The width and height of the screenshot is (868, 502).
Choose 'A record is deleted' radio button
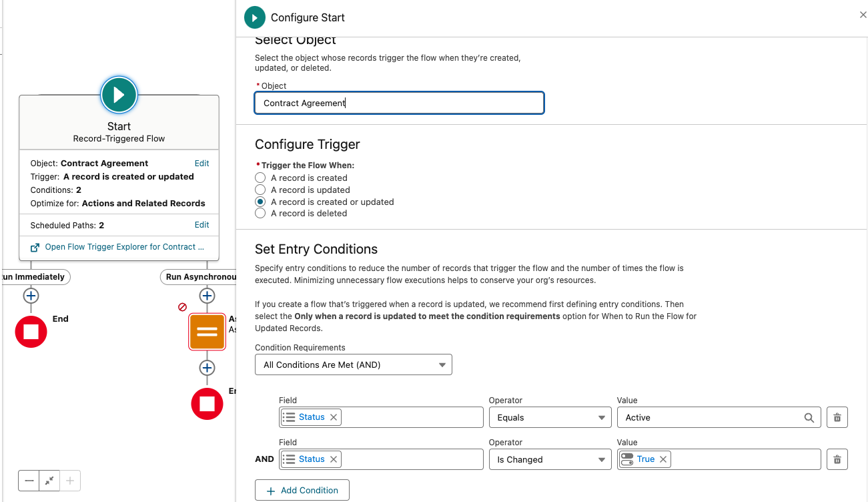(x=260, y=214)
